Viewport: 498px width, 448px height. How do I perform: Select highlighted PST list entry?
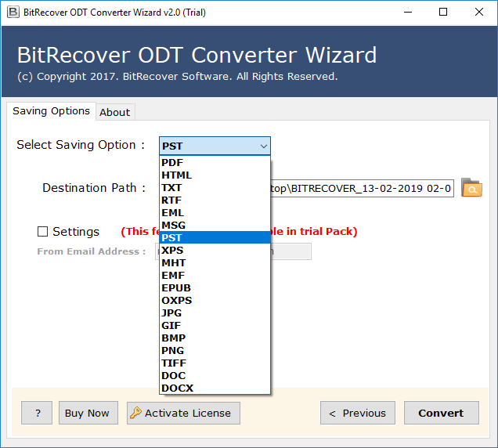(215, 237)
